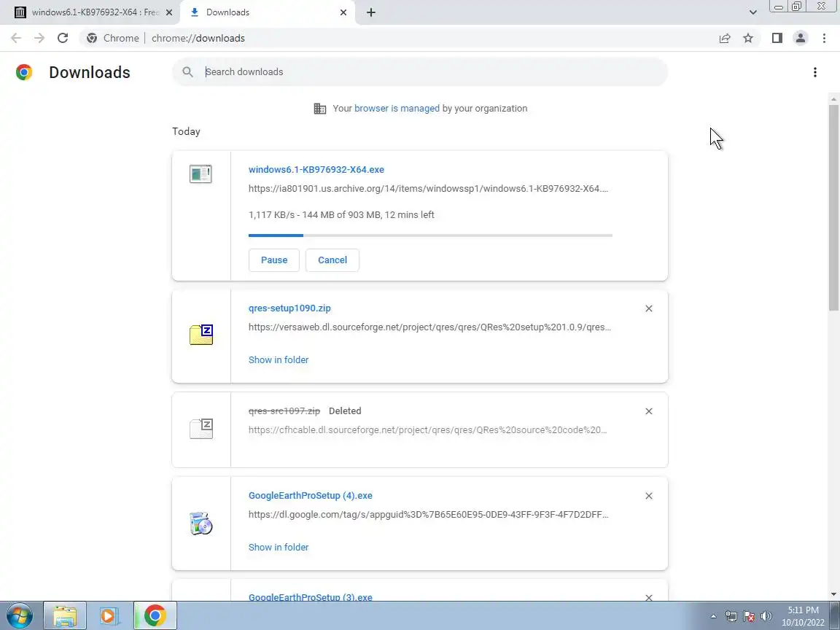The height and width of the screenshot is (630, 840).
Task: Open GoogleEarthProSetup (4).exe link
Action: coord(310,496)
